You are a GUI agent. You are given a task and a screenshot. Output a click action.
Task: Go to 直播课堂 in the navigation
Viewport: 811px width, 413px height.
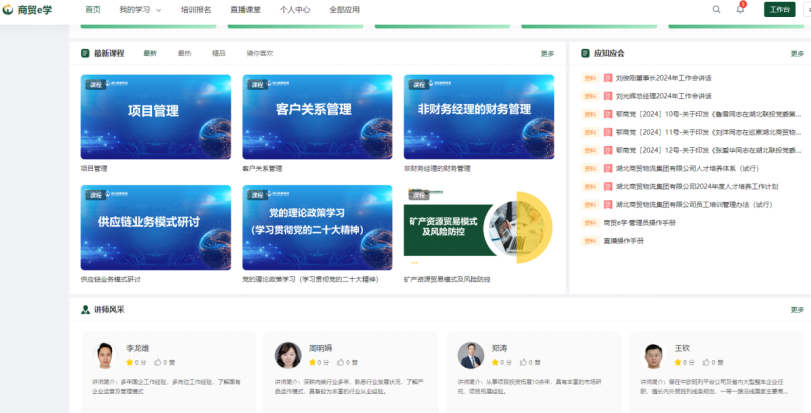[245, 9]
